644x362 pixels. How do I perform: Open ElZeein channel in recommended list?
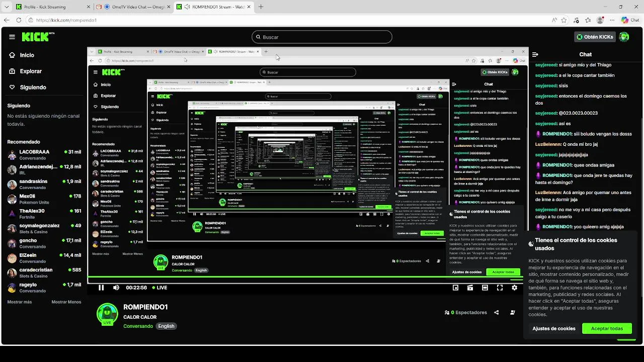[44, 258]
